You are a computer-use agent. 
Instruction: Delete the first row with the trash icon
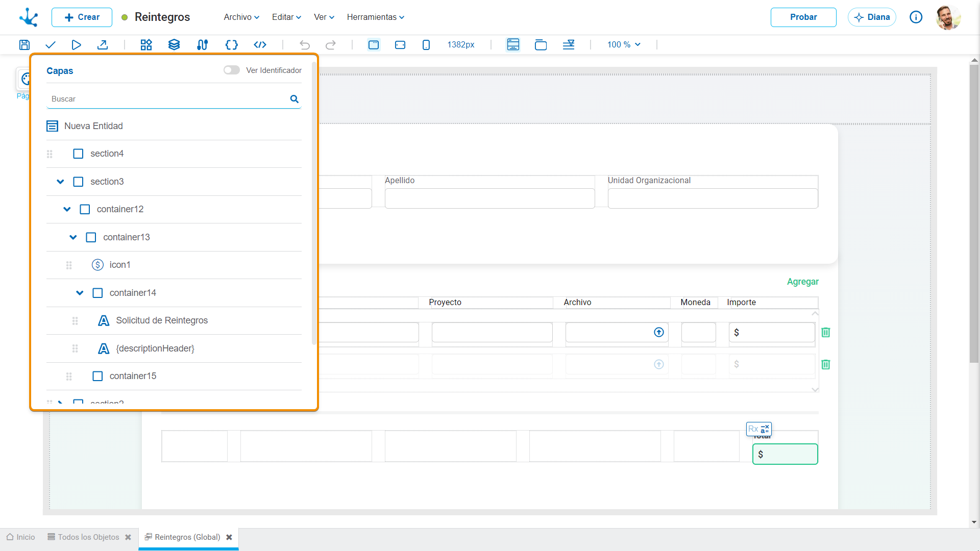coord(826,332)
